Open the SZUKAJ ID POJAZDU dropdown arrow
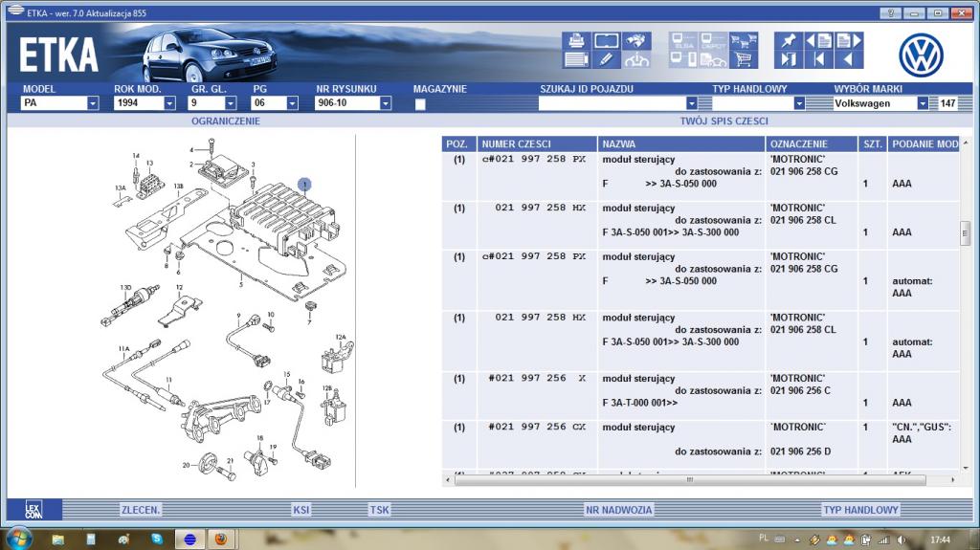This screenshot has height=550, width=980. [691, 103]
